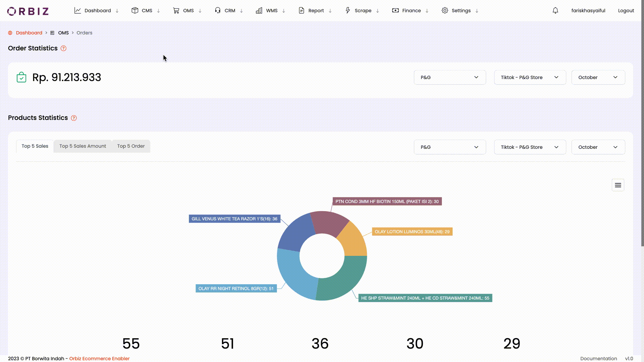Image resolution: width=644 pixels, height=362 pixels.
Task: Click the CRM headset icon
Action: (x=218, y=10)
